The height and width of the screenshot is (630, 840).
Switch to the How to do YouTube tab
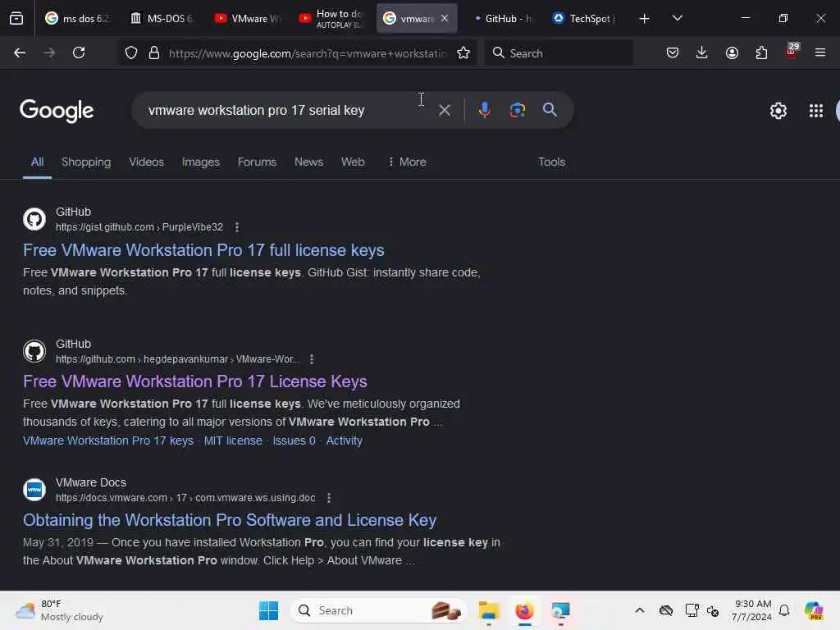click(332, 18)
